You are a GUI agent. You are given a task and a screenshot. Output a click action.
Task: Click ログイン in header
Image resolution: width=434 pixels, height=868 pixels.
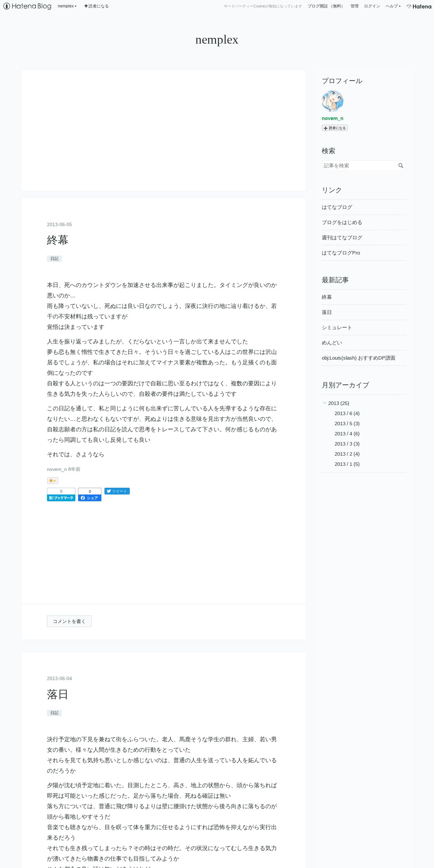tap(372, 6)
